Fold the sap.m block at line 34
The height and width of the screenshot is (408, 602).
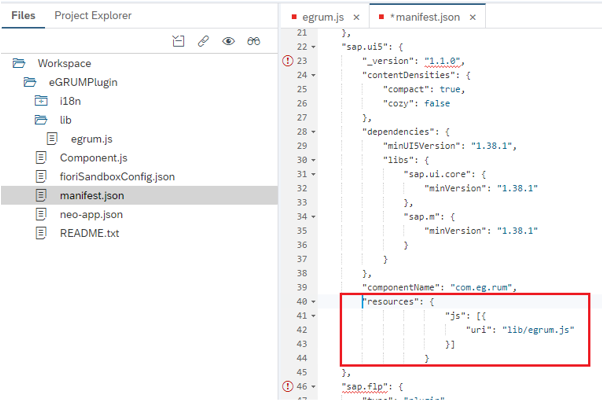(313, 217)
